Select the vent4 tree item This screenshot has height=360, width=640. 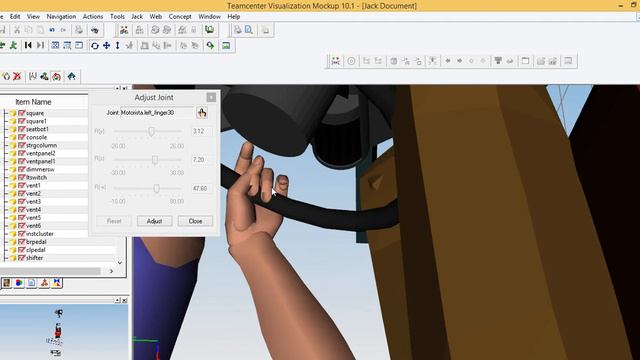[x=33, y=209]
